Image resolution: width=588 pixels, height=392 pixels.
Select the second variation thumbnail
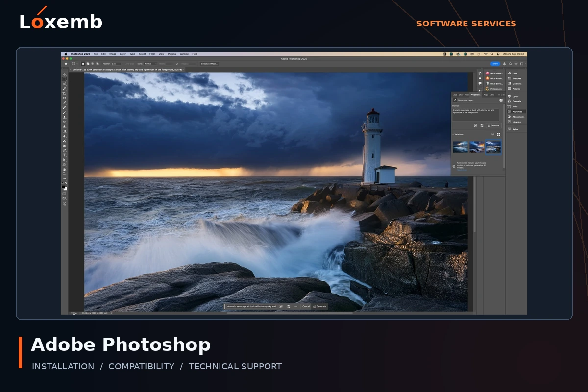pos(477,147)
